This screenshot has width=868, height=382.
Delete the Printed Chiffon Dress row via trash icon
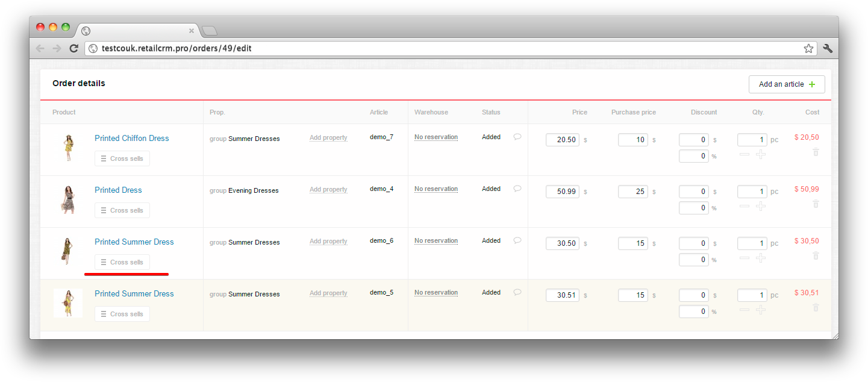(816, 152)
